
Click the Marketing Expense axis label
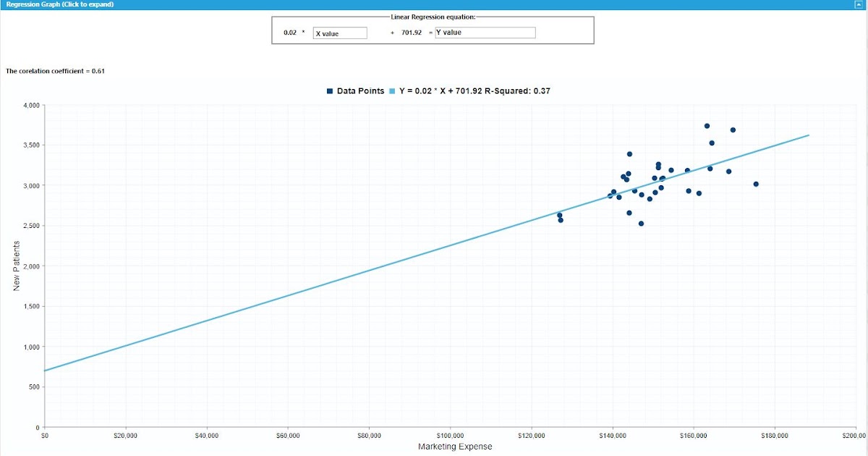click(x=454, y=447)
